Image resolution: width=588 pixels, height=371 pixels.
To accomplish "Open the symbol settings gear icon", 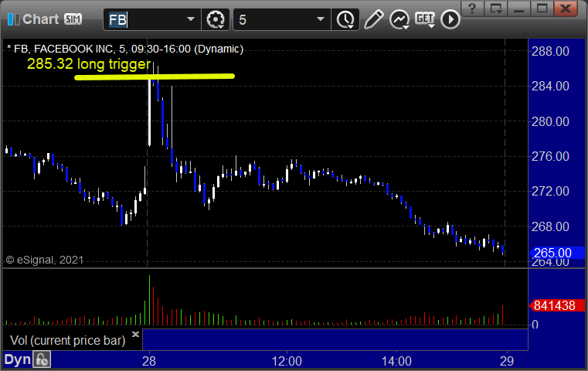I will pos(216,19).
